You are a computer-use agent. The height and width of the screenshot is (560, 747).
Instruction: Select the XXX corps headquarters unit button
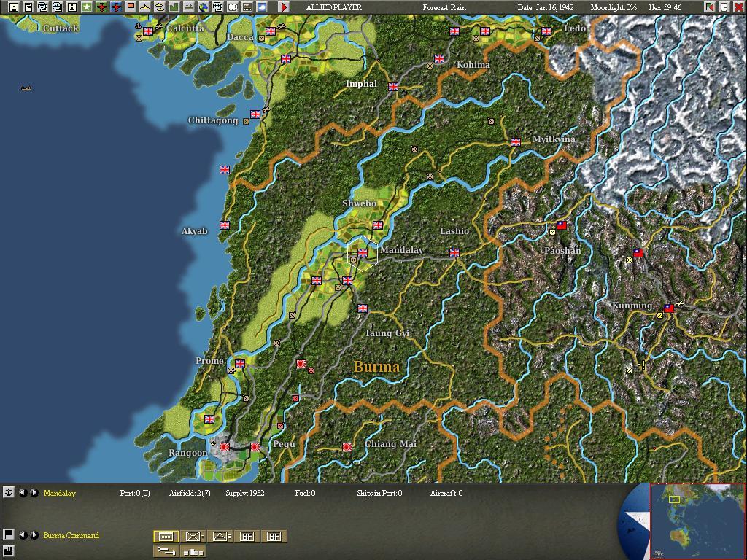[x=166, y=537]
